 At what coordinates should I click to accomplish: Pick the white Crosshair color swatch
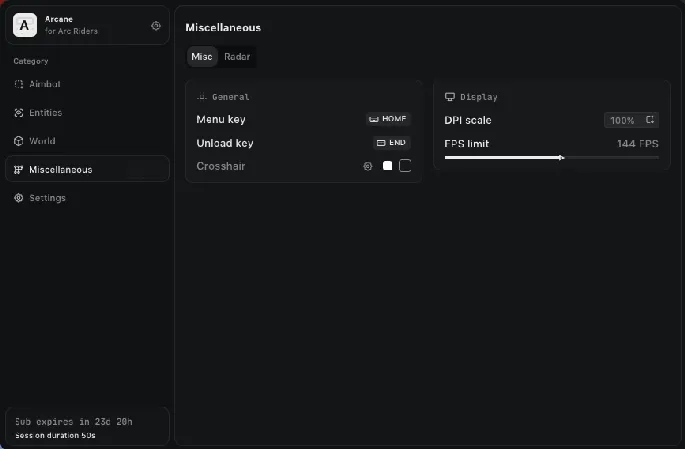pyautogui.click(x=387, y=166)
